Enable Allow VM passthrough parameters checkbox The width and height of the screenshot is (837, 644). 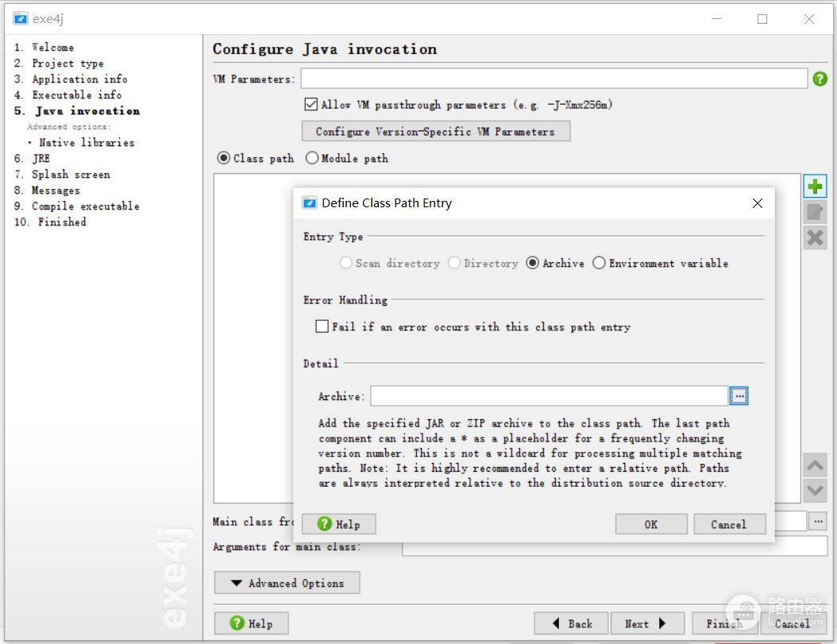(310, 104)
